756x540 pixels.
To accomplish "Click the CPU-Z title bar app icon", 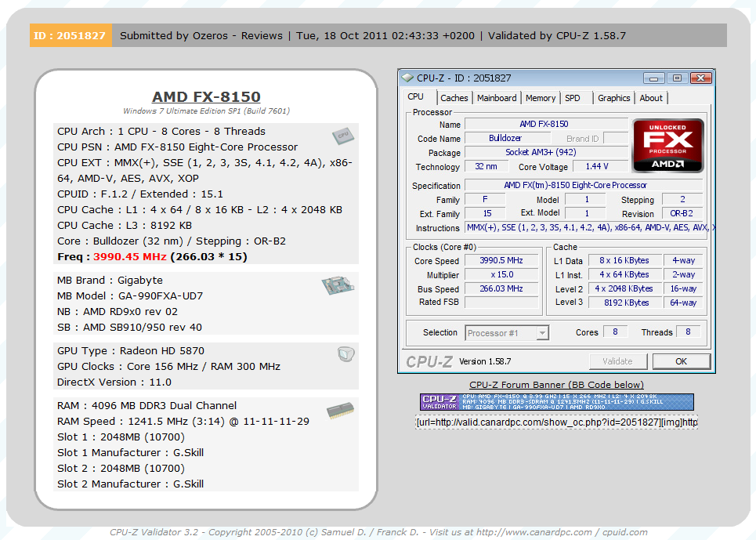I will [407, 78].
